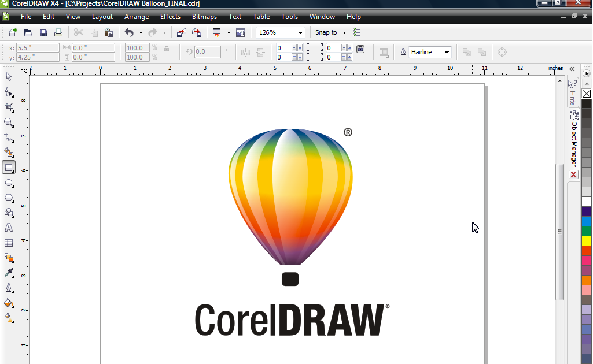Toggle round corners together lock

click(x=360, y=49)
